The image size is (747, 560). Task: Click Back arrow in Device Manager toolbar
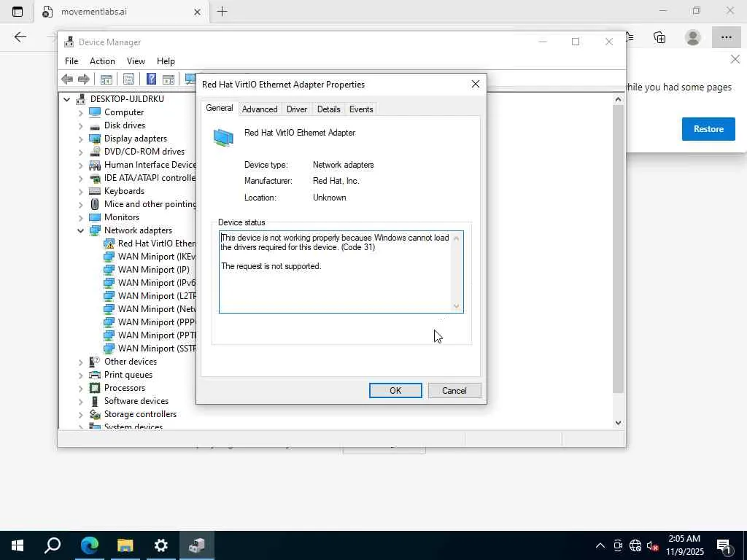(67, 79)
